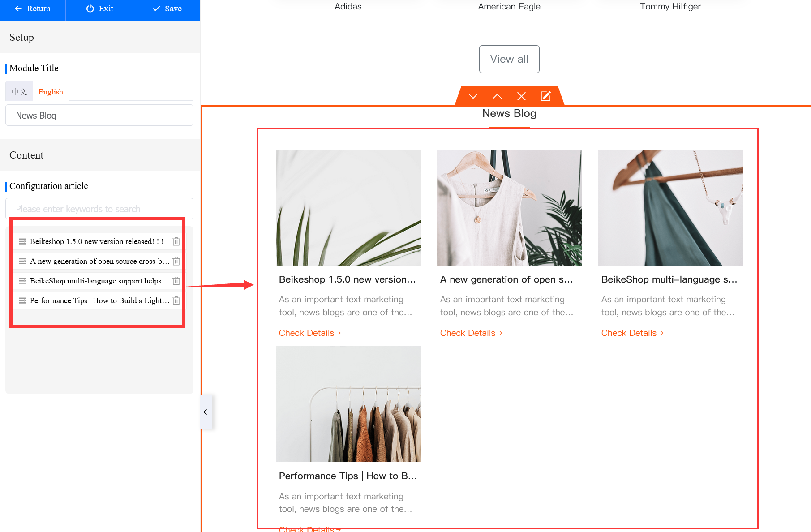Open the plant leaves blog thumbnail
This screenshot has height=532, width=811.
click(x=348, y=207)
